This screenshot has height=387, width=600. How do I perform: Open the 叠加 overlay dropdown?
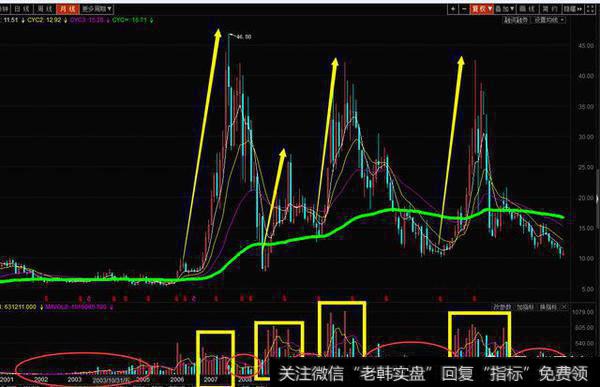pyautogui.click(x=505, y=8)
